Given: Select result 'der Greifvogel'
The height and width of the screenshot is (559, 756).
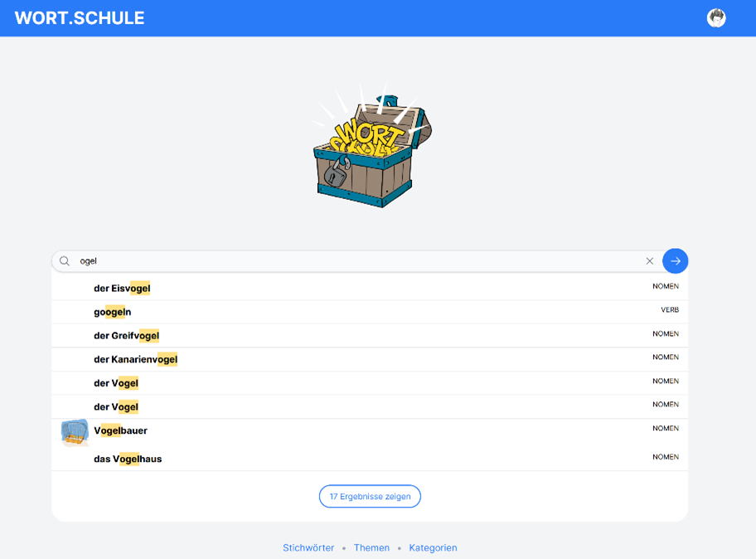Looking at the screenshot, I should [370, 335].
